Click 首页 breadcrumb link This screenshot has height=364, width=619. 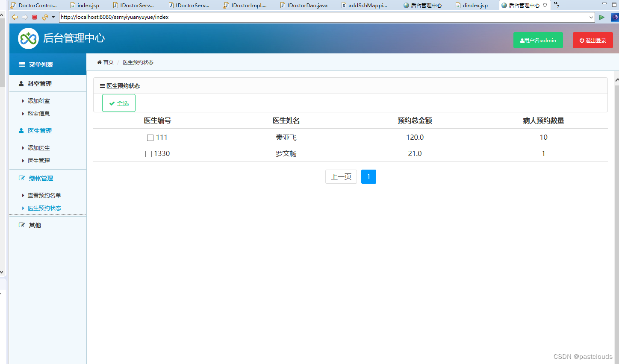[109, 62]
